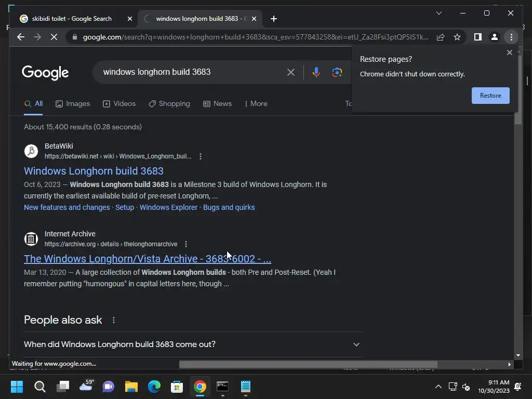Search by image with Google Lens
The image size is (532, 399).
pyautogui.click(x=337, y=72)
